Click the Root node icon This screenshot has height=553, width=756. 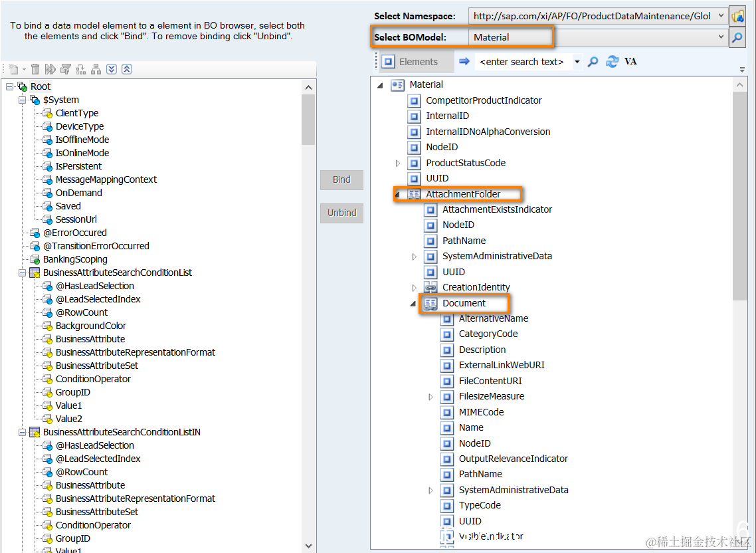[x=22, y=87]
